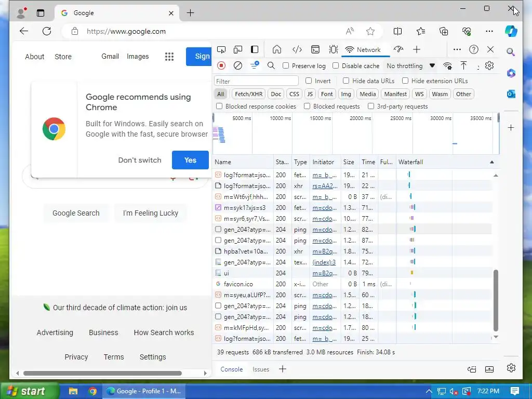Click the Import HAR upload arrow icon
This screenshot has height=399, width=532.
pyautogui.click(x=463, y=65)
